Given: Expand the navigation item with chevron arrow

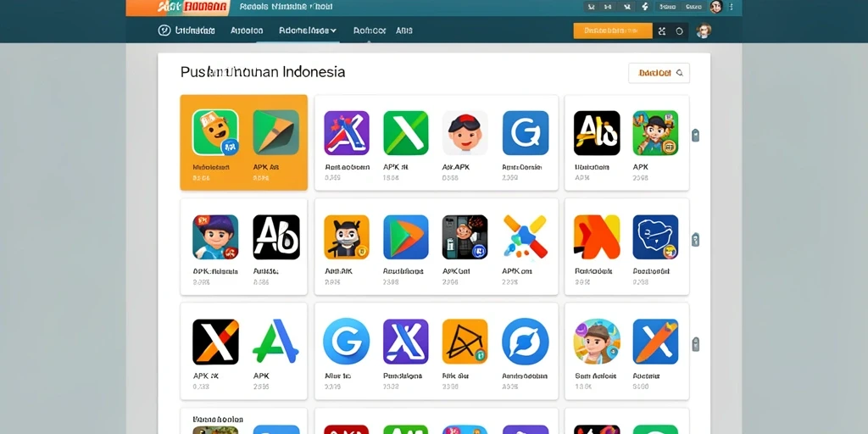Looking at the screenshot, I should click(x=308, y=31).
